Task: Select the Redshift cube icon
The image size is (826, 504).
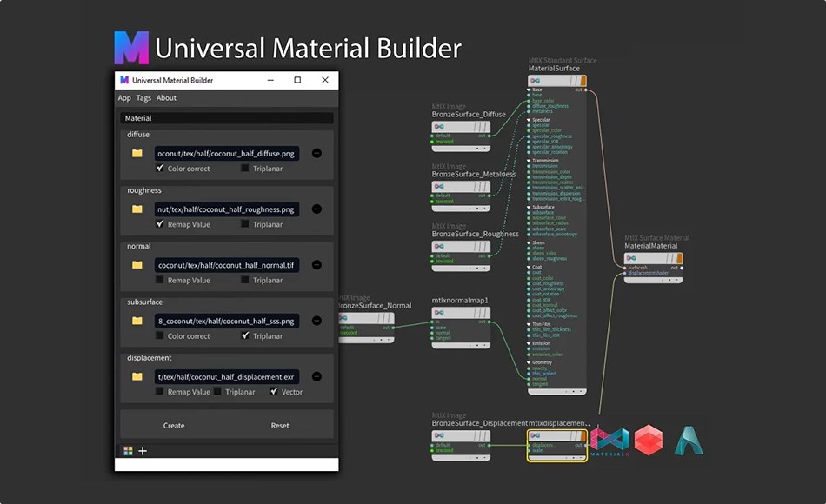Action: coord(649,440)
